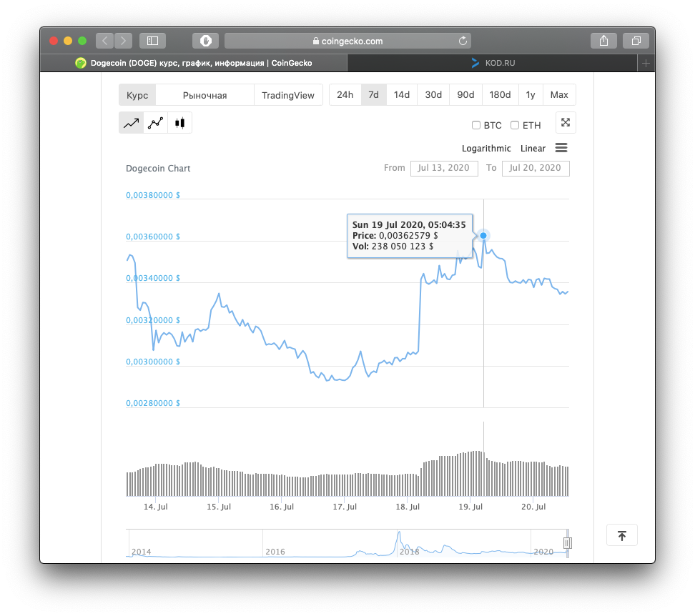The image size is (695, 616).
Task: Select the line chart icon
Action: coord(131,123)
